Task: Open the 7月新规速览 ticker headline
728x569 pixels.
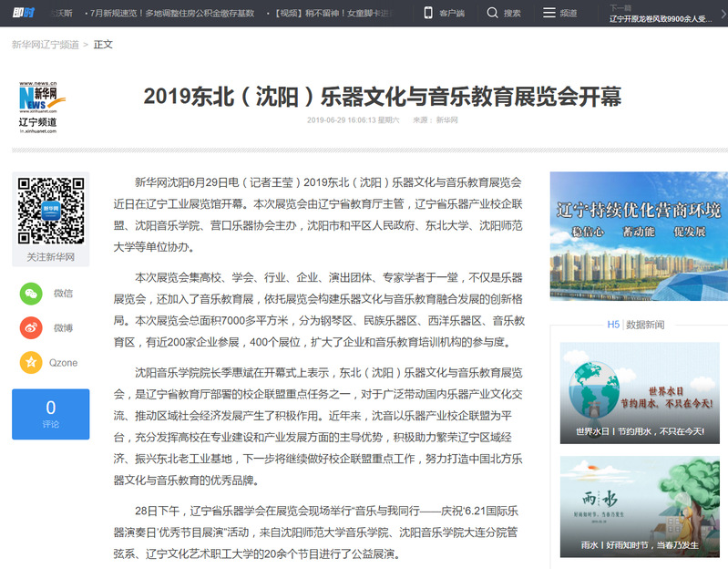Action: pyautogui.click(x=169, y=14)
